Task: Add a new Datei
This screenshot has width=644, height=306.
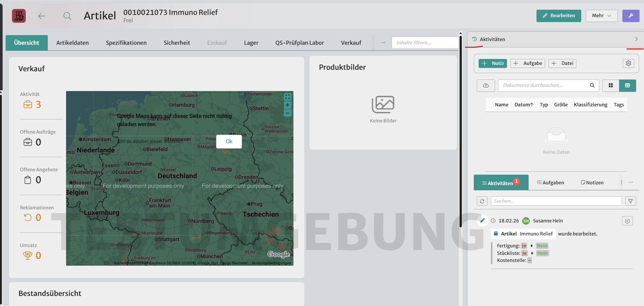Action: (x=562, y=63)
